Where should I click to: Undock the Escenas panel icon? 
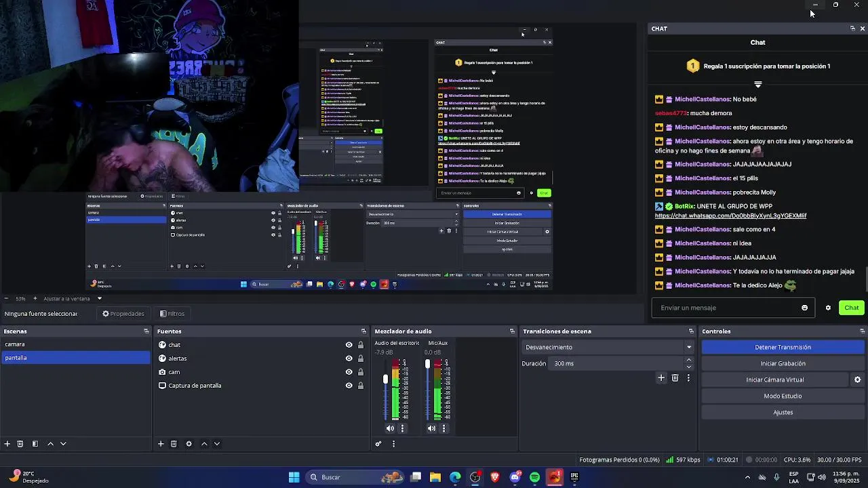coord(146,331)
